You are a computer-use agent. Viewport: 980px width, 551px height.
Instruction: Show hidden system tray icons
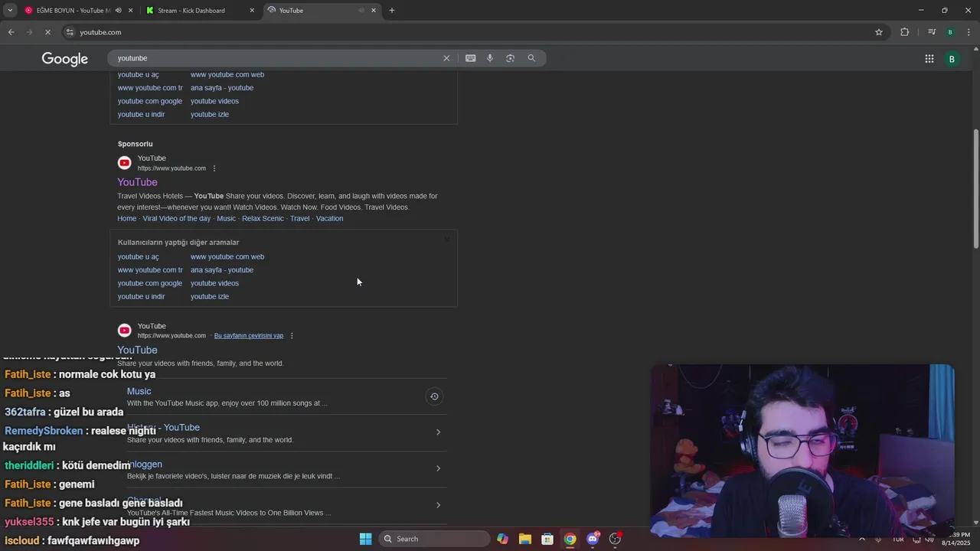[x=862, y=539]
